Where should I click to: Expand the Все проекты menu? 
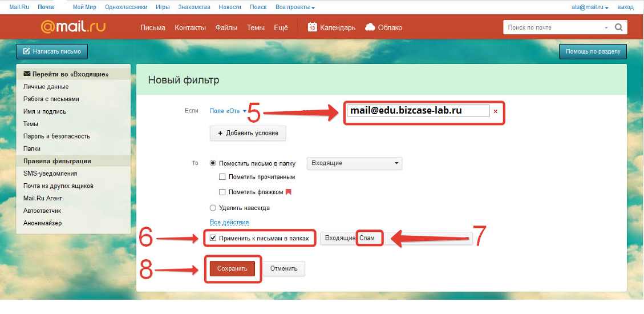point(294,7)
